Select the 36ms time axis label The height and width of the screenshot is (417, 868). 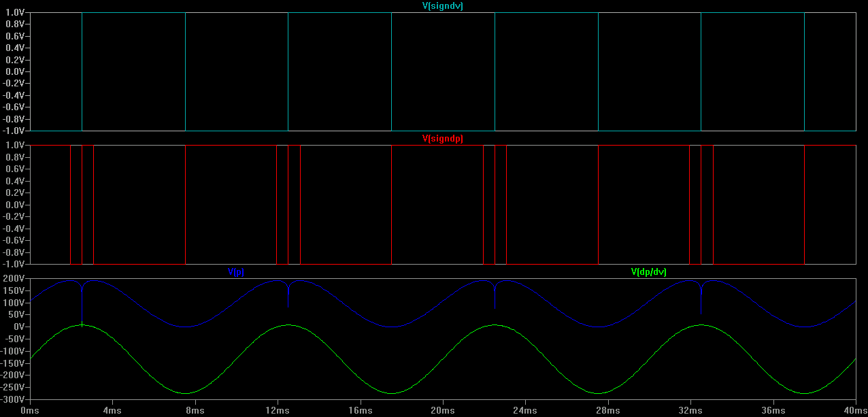coord(773,410)
